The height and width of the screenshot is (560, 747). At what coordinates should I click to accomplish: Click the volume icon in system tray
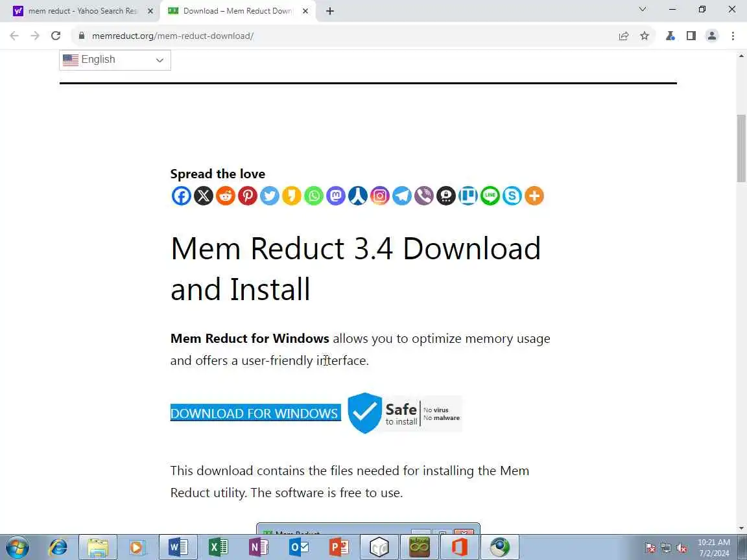(682, 548)
